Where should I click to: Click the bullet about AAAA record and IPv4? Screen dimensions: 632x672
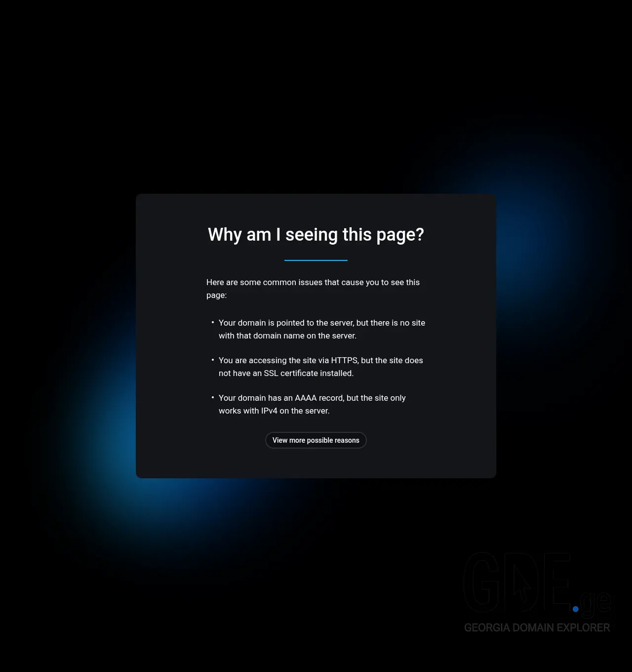312,404
